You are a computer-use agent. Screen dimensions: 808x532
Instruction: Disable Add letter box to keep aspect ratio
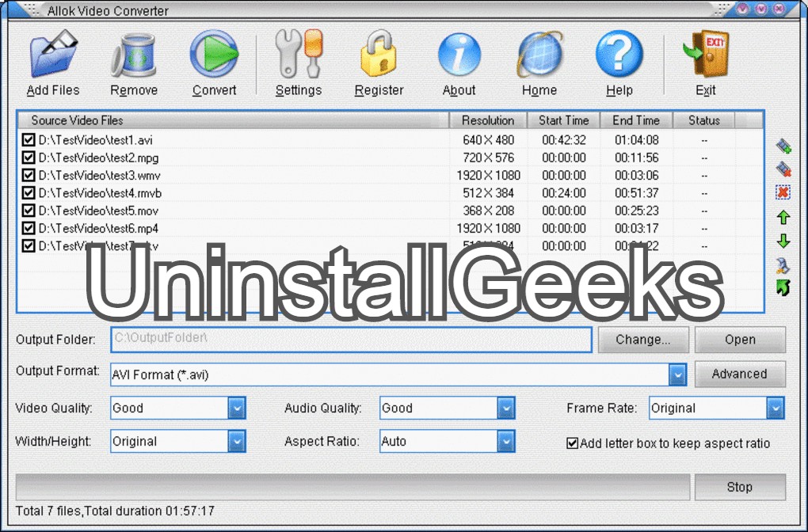click(572, 443)
